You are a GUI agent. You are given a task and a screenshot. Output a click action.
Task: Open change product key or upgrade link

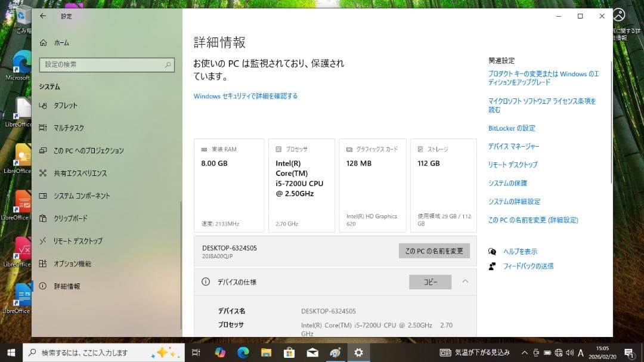(x=543, y=78)
